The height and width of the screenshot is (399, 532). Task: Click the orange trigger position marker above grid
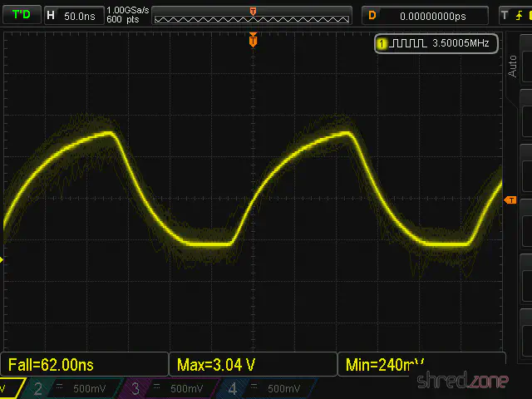(254, 40)
